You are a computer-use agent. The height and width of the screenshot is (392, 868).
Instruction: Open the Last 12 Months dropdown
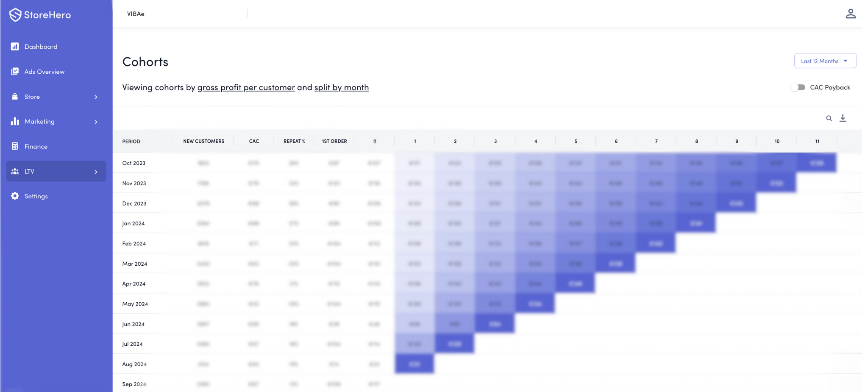pyautogui.click(x=825, y=61)
